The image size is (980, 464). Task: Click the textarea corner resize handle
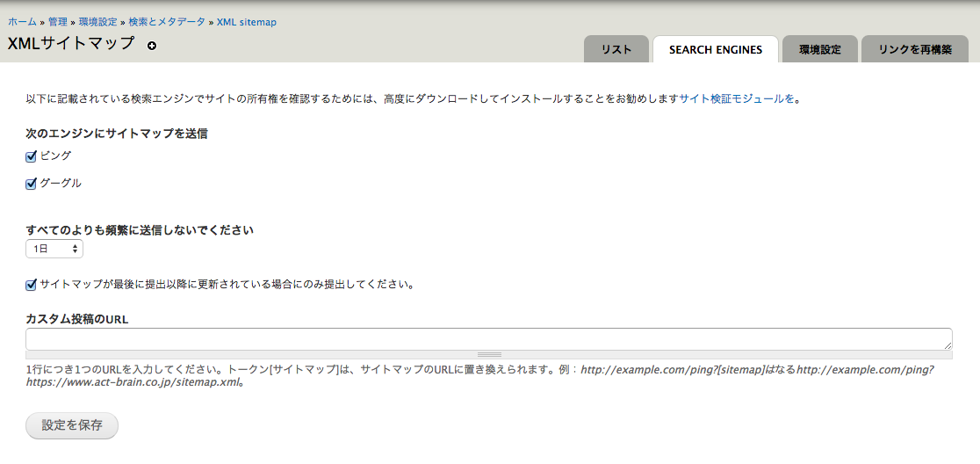click(x=947, y=345)
